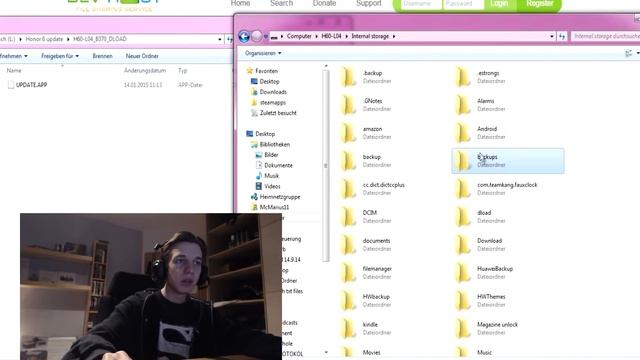Image resolution: width=640 pixels, height=360 pixels.
Task: Open the Android folder icon
Action: coord(463,133)
